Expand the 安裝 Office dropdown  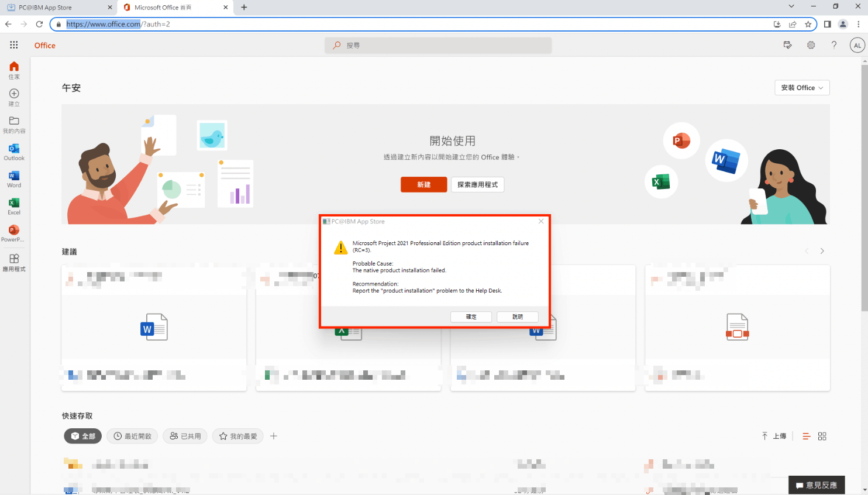[802, 88]
